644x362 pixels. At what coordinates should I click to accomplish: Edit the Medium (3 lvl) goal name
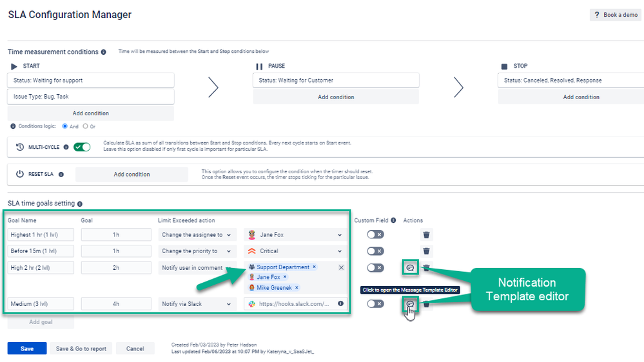(41, 304)
